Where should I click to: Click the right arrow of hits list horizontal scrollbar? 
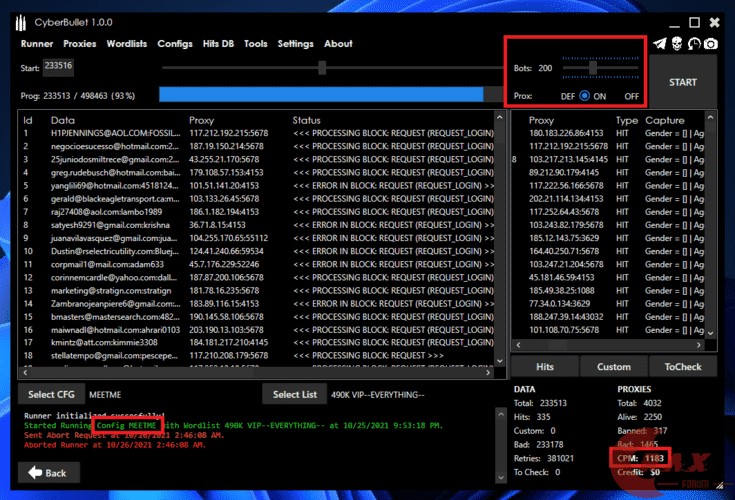(698, 345)
